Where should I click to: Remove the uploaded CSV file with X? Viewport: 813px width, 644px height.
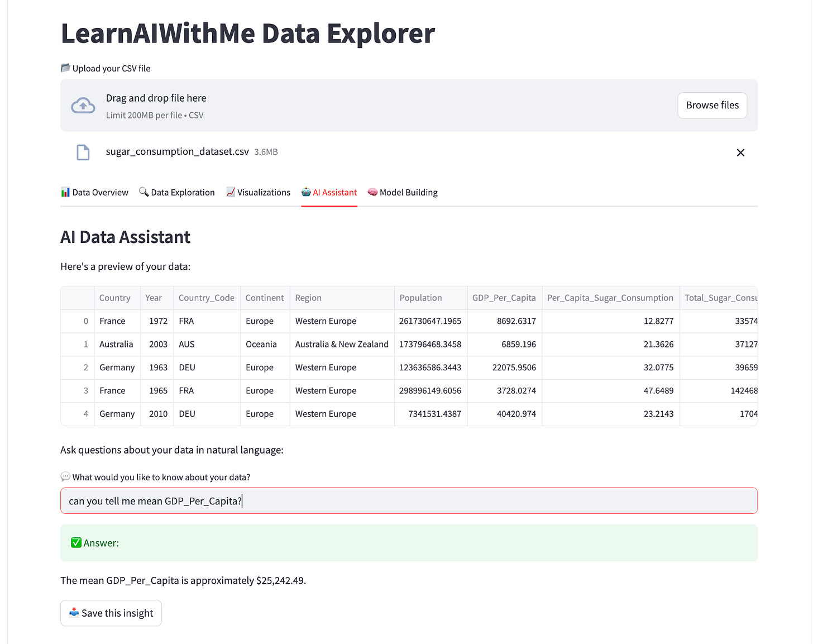[740, 152]
